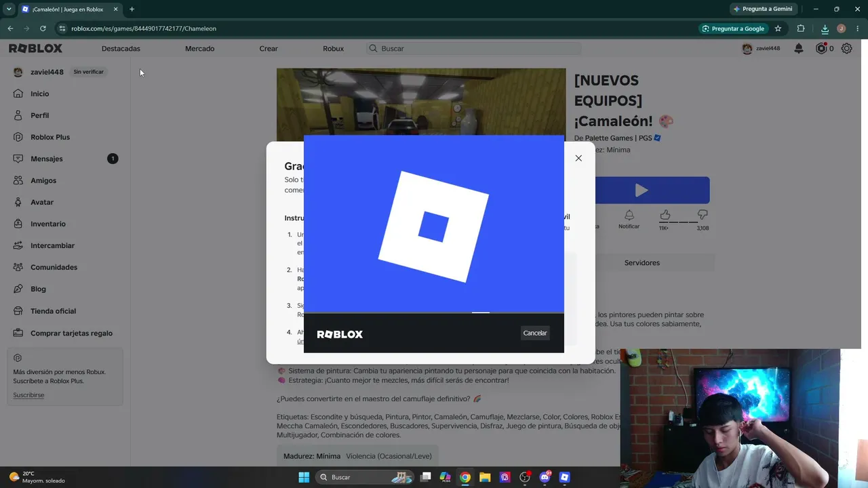Viewport: 868px width, 488px height.
Task: Open the tab search dropdown arrow
Action: click(9, 9)
